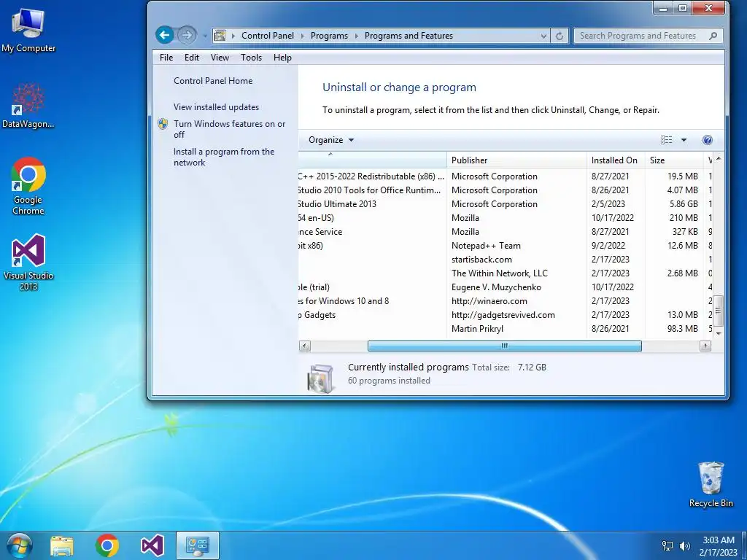Launch Google Chrome desktop shortcut
This screenshot has height=560, width=747.
point(28,186)
